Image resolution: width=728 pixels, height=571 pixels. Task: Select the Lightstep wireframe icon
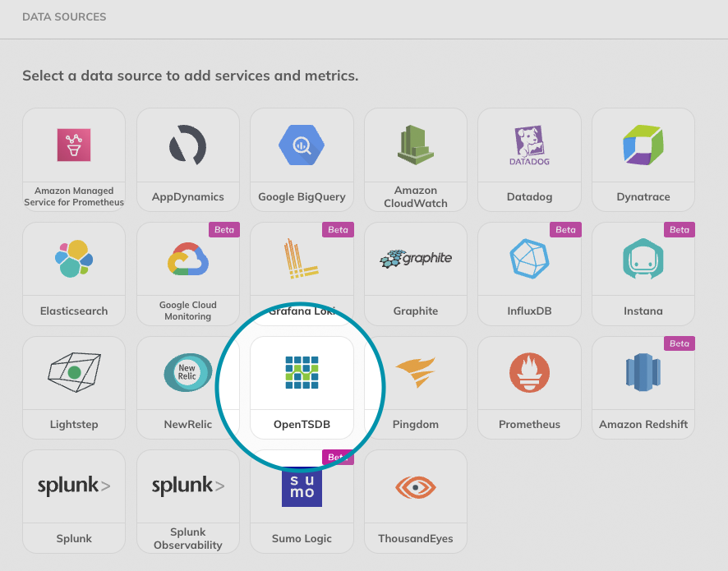pos(73,372)
